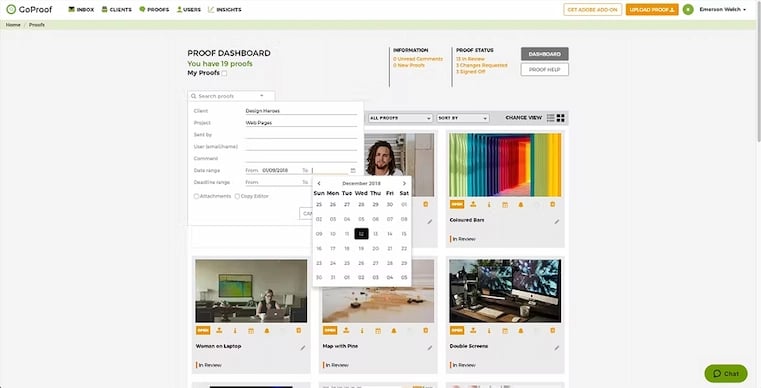Open the Double Screens thumbnail

coord(505,291)
